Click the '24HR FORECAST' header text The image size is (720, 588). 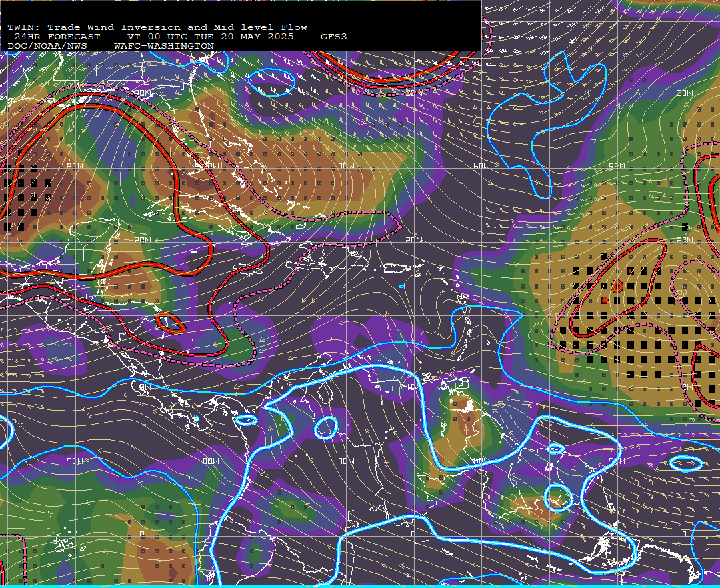[x=57, y=37]
